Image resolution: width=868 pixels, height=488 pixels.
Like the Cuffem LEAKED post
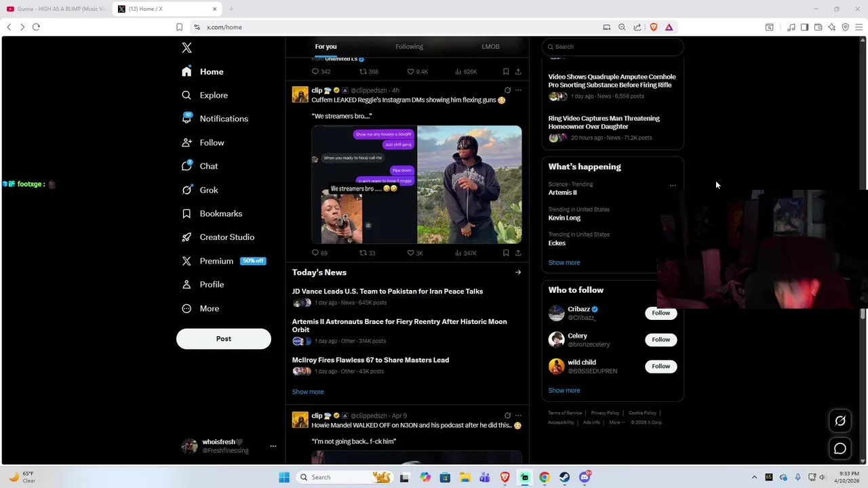click(414, 253)
